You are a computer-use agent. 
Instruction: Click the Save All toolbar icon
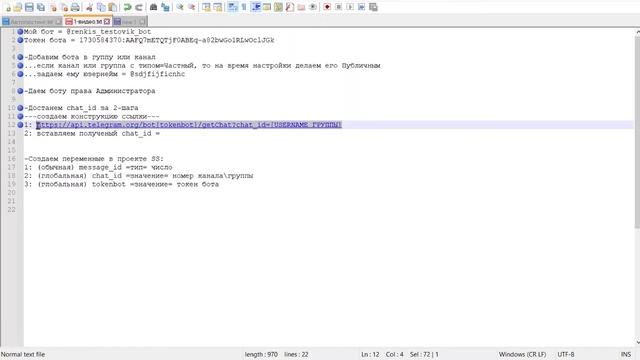41,7
